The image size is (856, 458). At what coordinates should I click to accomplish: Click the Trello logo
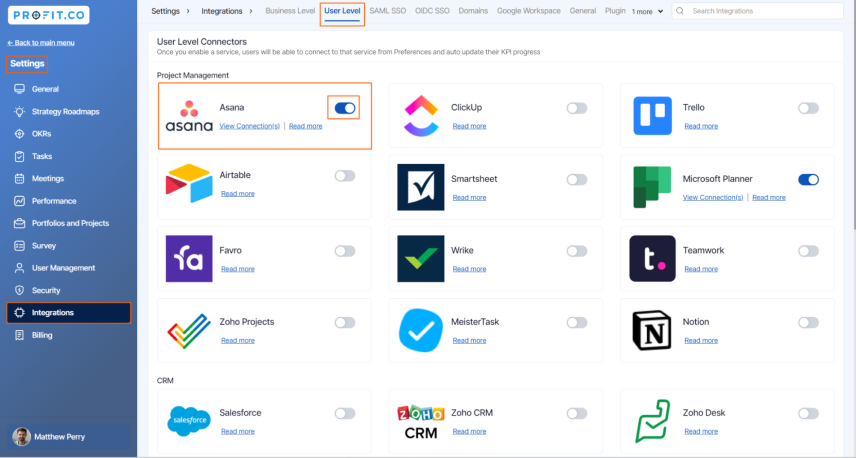[652, 116]
